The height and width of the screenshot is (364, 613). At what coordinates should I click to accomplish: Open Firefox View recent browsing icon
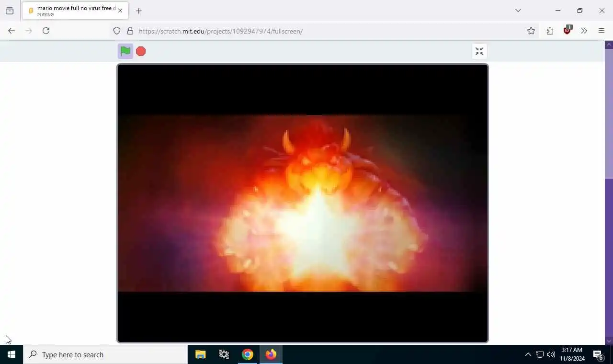pos(10,11)
